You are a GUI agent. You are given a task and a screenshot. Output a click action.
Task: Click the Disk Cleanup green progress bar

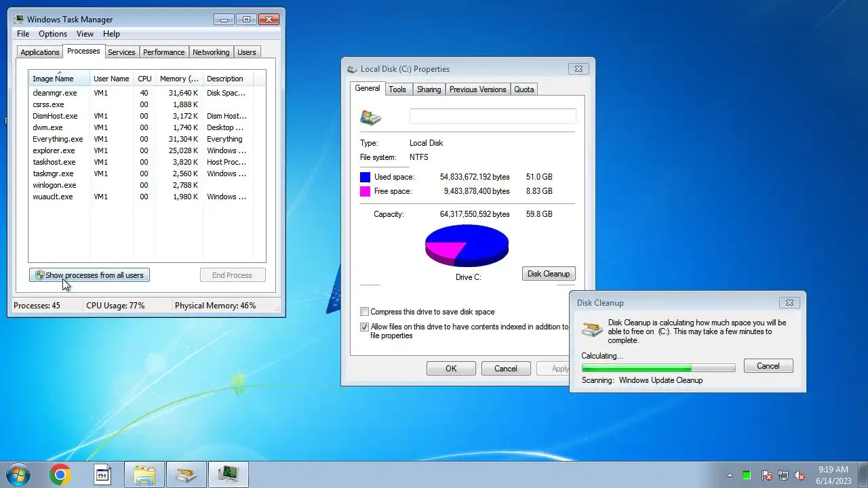point(658,368)
